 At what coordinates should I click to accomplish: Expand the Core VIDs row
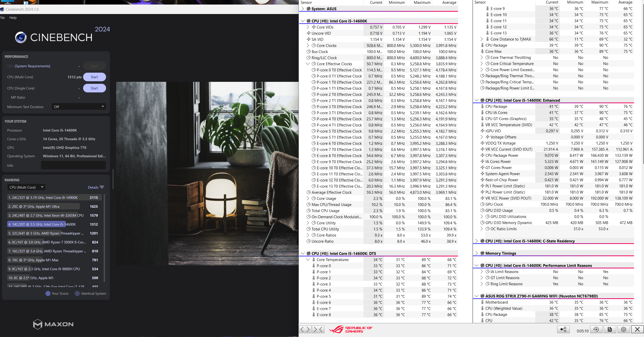click(x=308, y=27)
